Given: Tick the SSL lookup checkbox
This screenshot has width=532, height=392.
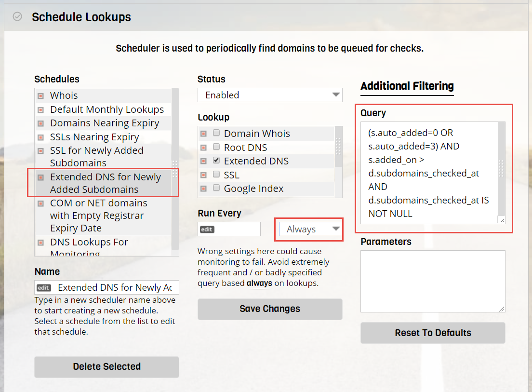Looking at the screenshot, I should click(x=216, y=174).
